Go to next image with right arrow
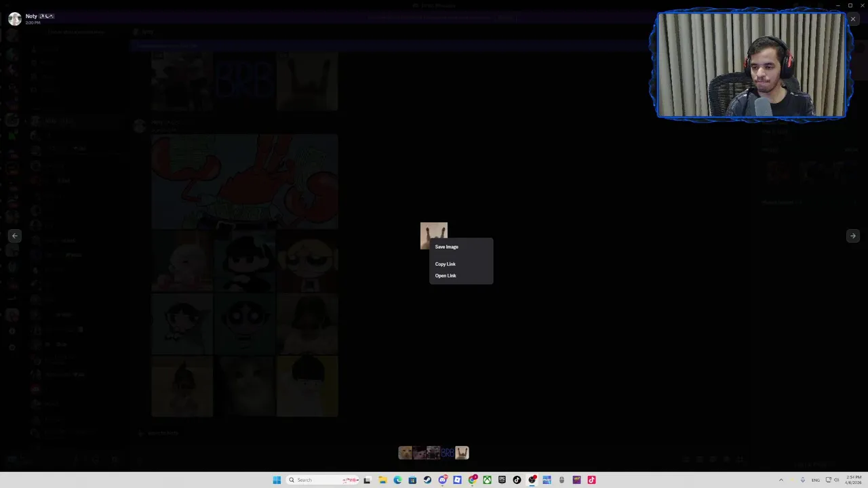 853,236
